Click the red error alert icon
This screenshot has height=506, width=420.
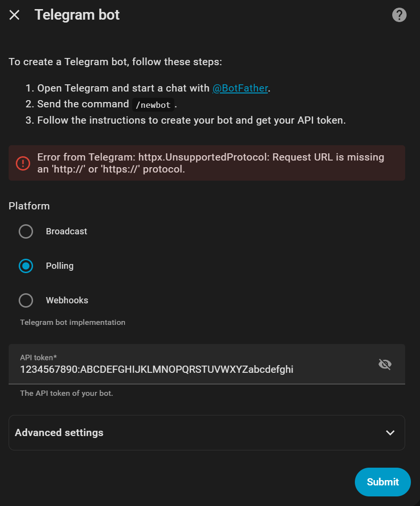(23, 163)
